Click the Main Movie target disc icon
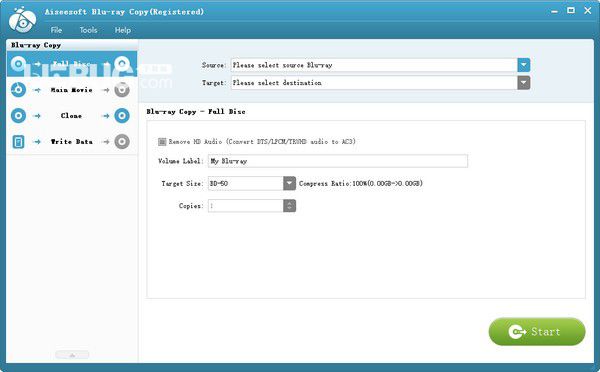 (x=122, y=90)
